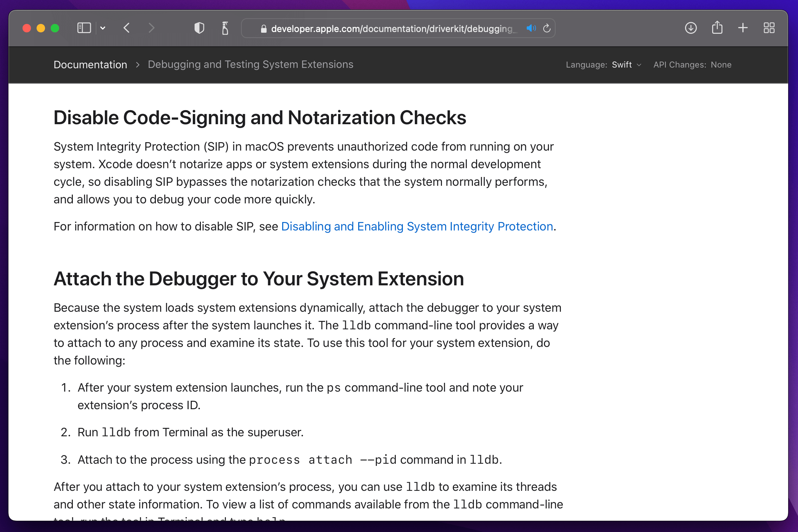
Task: Reload the current page
Action: [x=546, y=28]
